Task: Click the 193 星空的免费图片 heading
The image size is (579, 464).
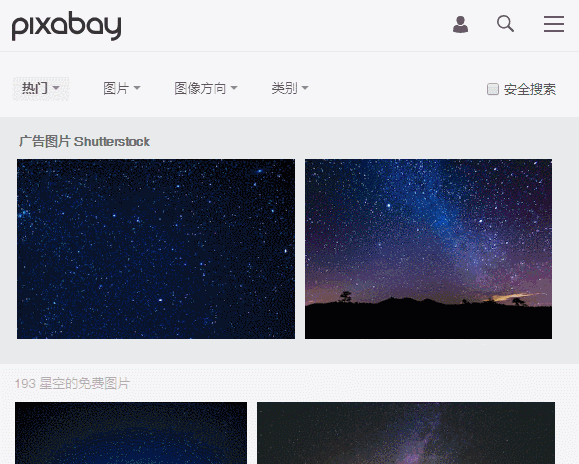Action: (72, 384)
